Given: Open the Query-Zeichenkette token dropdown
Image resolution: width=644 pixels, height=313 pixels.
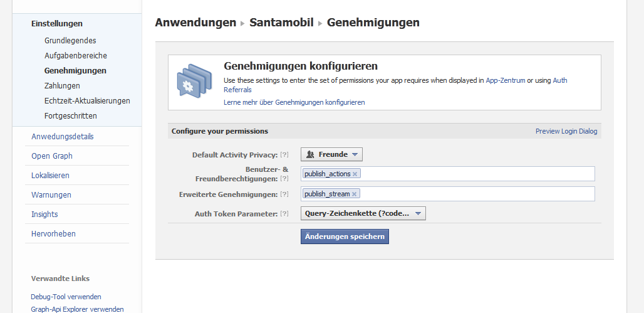Looking at the screenshot, I should (x=363, y=213).
